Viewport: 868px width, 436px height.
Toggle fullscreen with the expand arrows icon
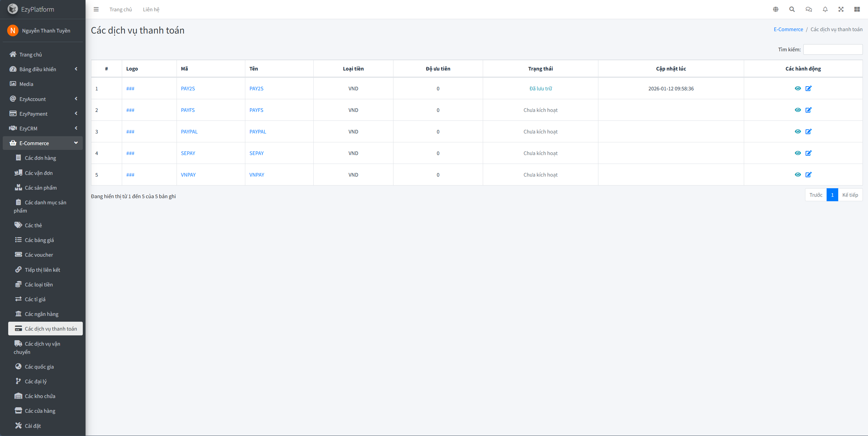[841, 9]
